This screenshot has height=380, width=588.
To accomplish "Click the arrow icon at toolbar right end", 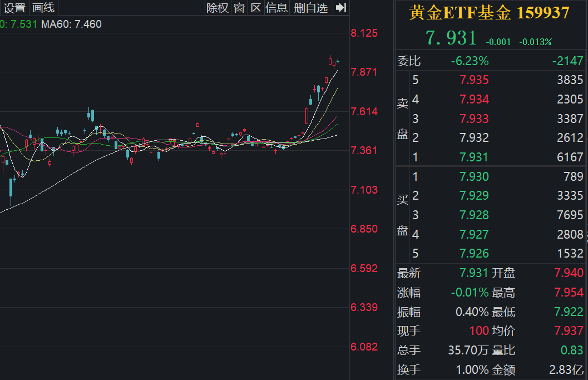I will click(x=340, y=8).
